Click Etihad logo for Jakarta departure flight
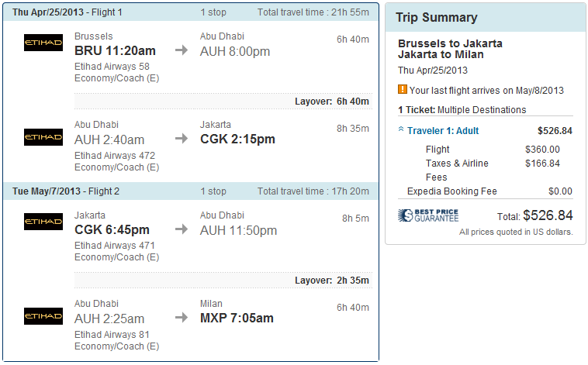The height and width of the screenshot is (365, 588). (43, 222)
